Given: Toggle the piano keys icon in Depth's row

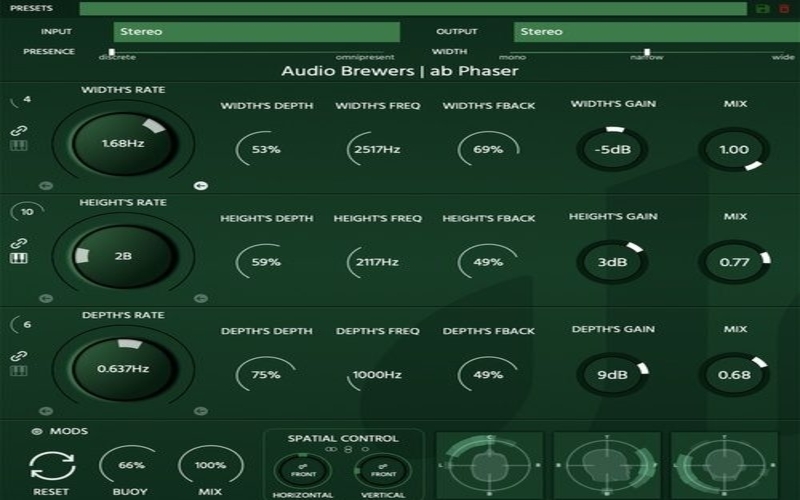Looking at the screenshot, I should pos(19,371).
